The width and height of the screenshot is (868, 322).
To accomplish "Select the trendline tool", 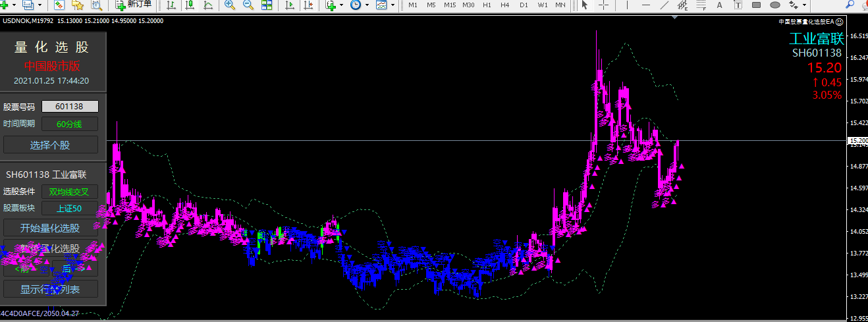I will [x=665, y=5].
